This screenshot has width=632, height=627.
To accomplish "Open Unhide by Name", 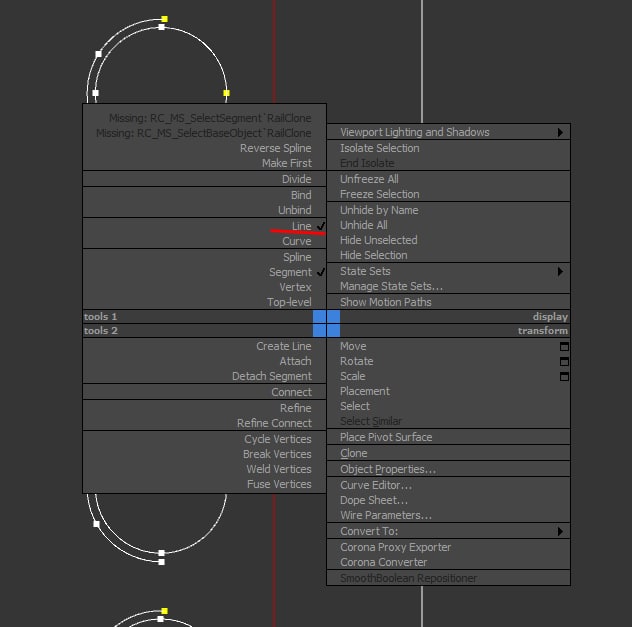I will click(x=379, y=210).
